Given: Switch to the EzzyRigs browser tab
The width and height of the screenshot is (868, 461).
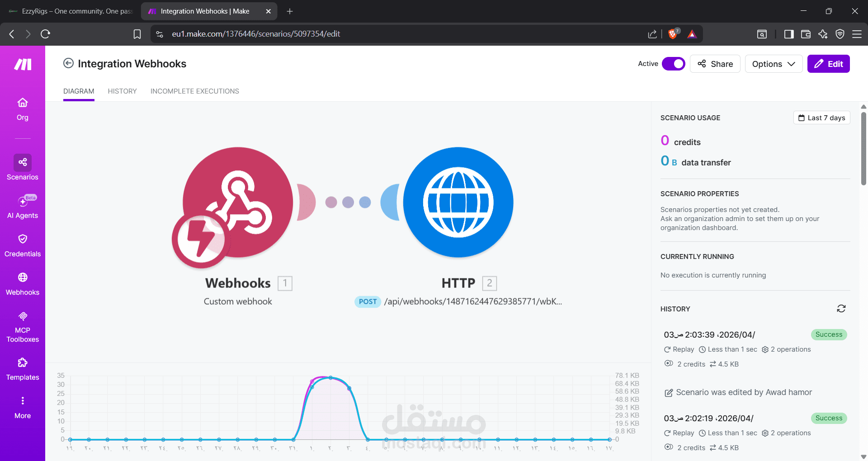Looking at the screenshot, I should point(71,11).
